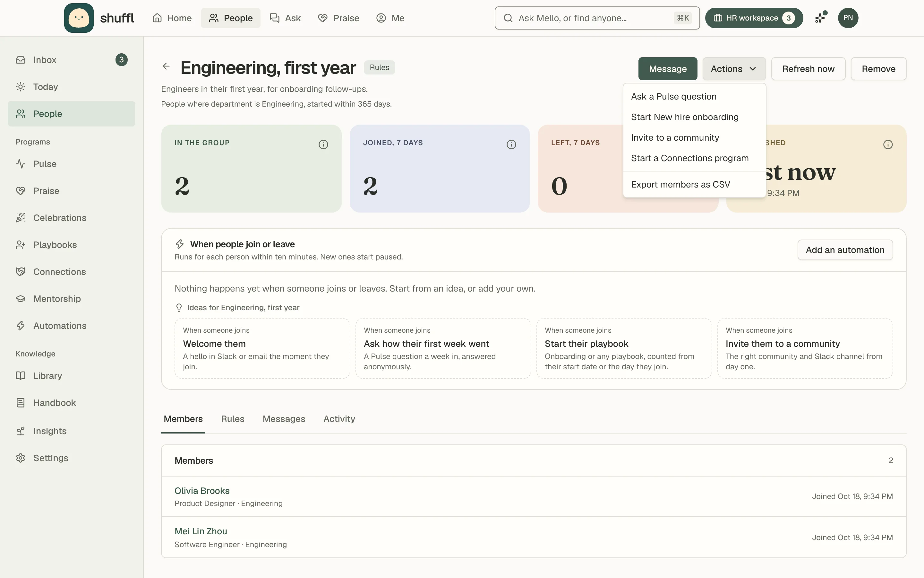
Task: Choose Start New hire onboarding
Action: pyautogui.click(x=694, y=117)
